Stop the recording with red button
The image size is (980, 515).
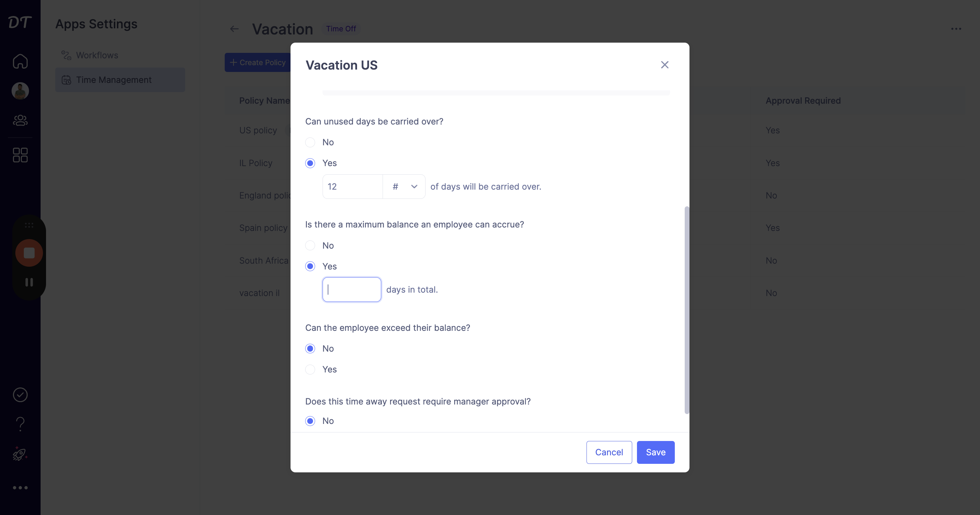[29, 253]
